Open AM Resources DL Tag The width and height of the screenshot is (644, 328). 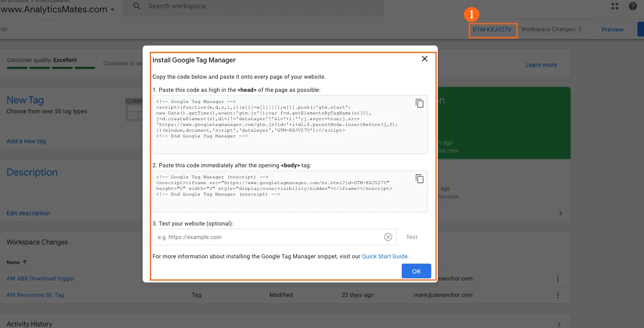click(x=35, y=295)
